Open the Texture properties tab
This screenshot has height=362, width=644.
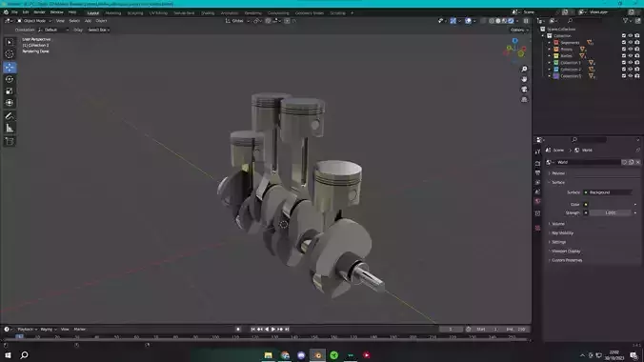click(537, 228)
